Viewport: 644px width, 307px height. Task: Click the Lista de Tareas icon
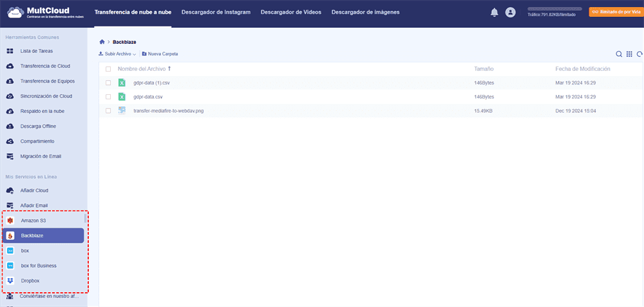click(x=10, y=51)
